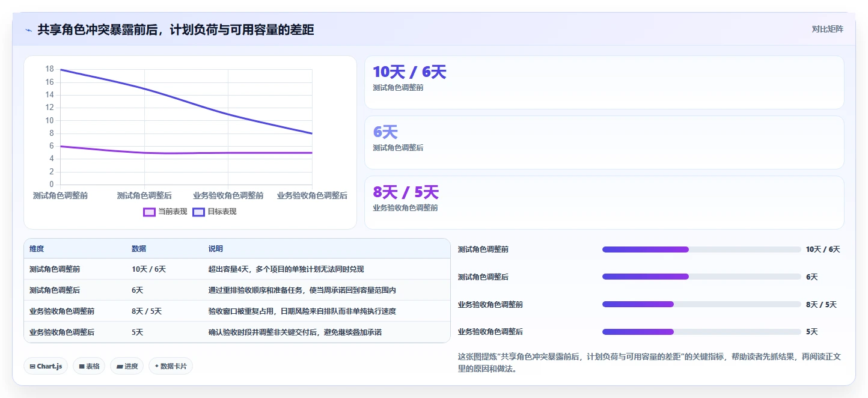Click the description starting 超出容量4天
This screenshot has width=868, height=398.
click(x=286, y=269)
